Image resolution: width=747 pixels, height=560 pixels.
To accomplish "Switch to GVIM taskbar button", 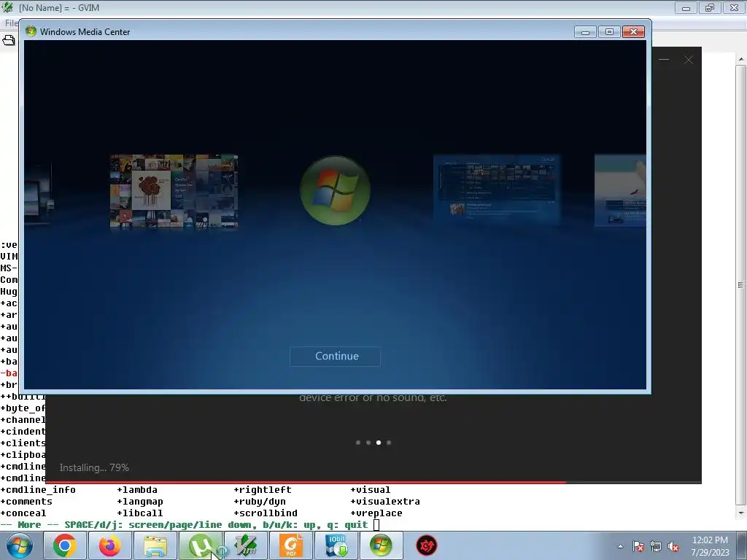I will 245,545.
